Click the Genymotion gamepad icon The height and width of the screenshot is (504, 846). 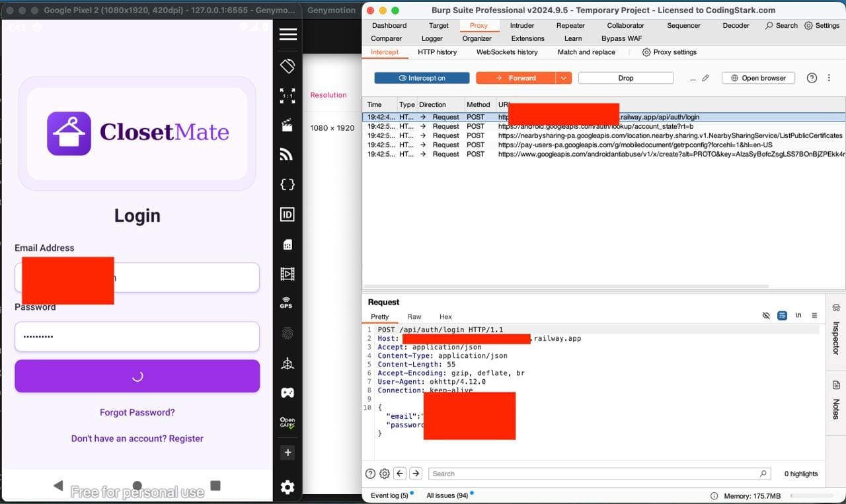288,392
